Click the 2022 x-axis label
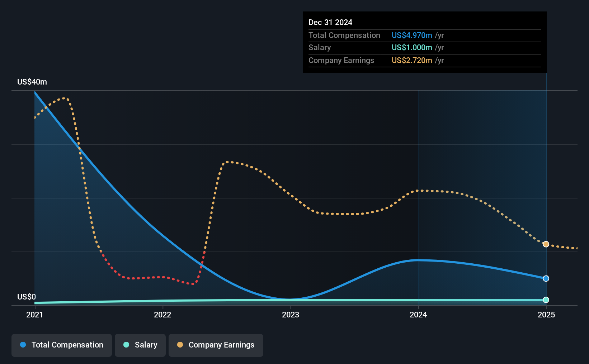589x364 pixels. pos(162,315)
